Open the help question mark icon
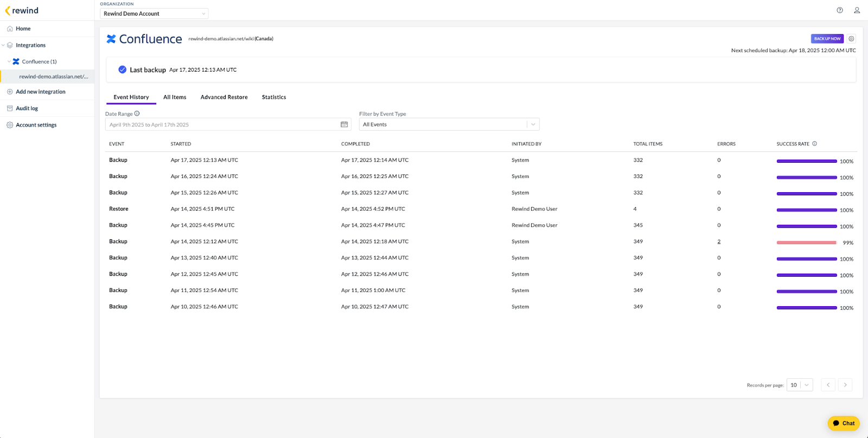The width and height of the screenshot is (868, 438). [x=840, y=10]
